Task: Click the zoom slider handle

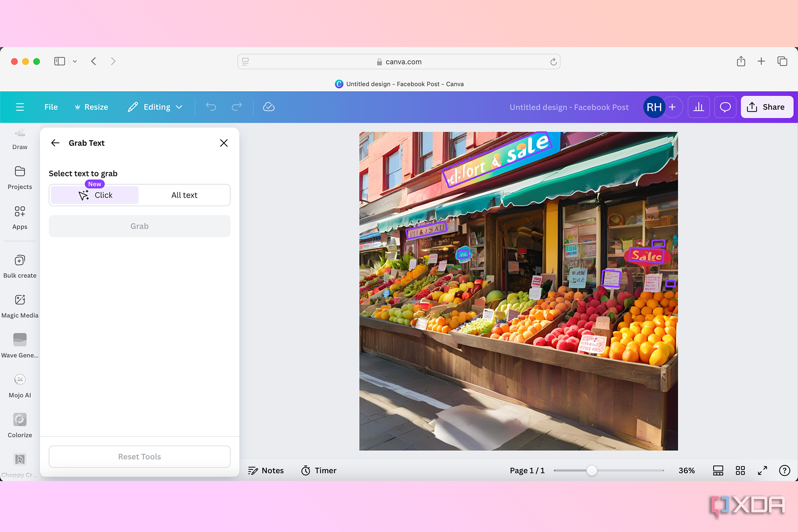Action: pyautogui.click(x=591, y=470)
